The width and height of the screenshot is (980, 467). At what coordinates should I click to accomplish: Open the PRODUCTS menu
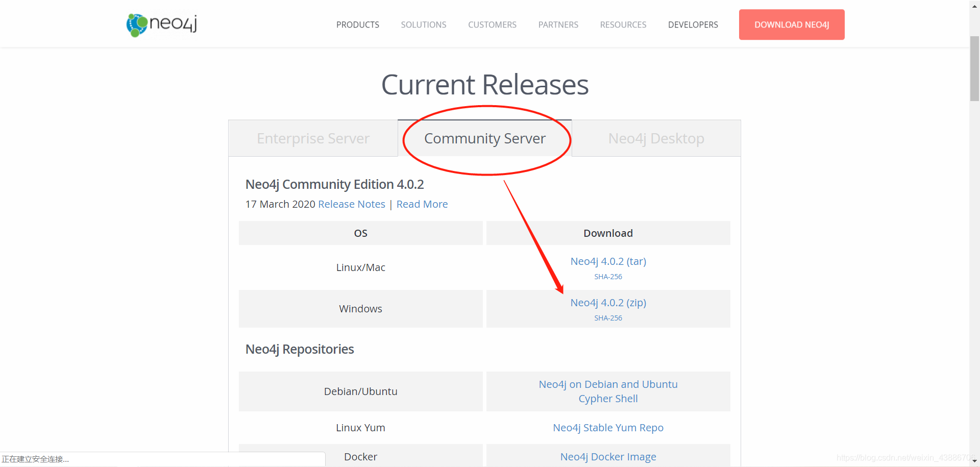[357, 24]
